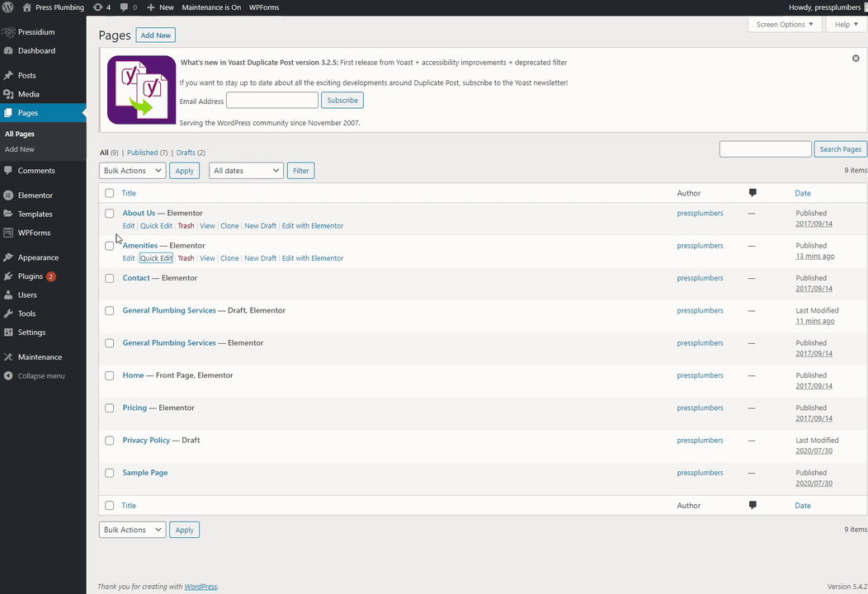Expand the Screen Options panel

click(x=785, y=25)
